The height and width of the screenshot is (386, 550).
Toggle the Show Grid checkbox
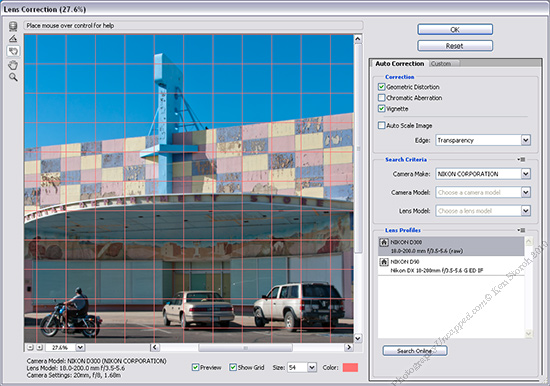233,367
